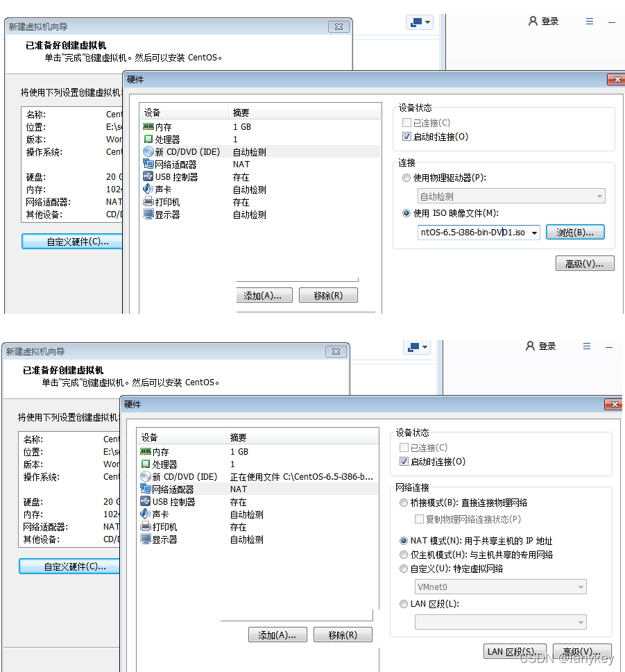Click LAN 区段(S)... button
The image size is (625, 672).
(515, 651)
